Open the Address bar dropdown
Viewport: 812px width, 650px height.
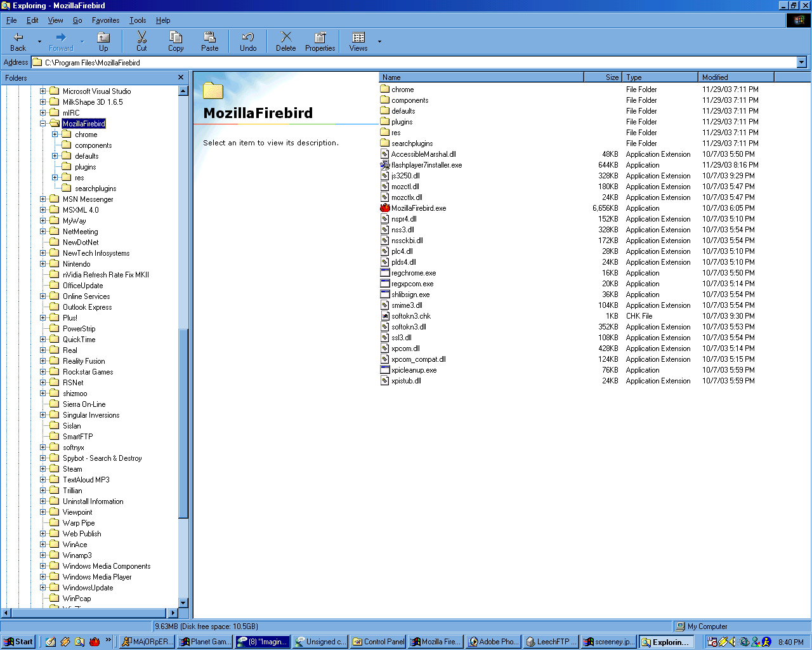click(802, 62)
